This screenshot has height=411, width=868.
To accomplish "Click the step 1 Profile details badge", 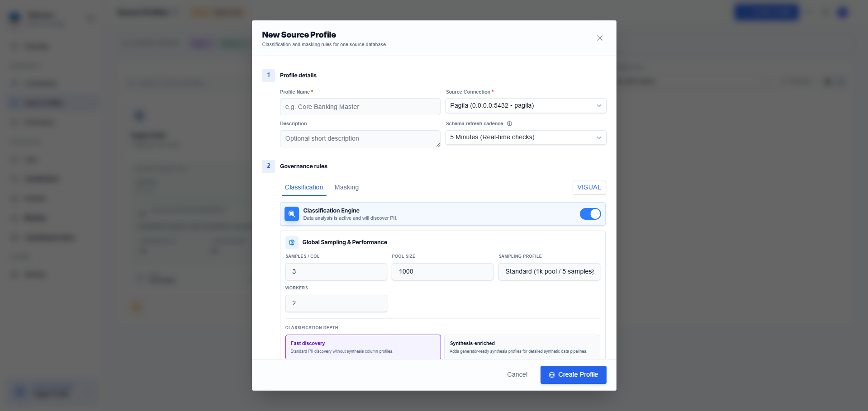I will pos(268,75).
